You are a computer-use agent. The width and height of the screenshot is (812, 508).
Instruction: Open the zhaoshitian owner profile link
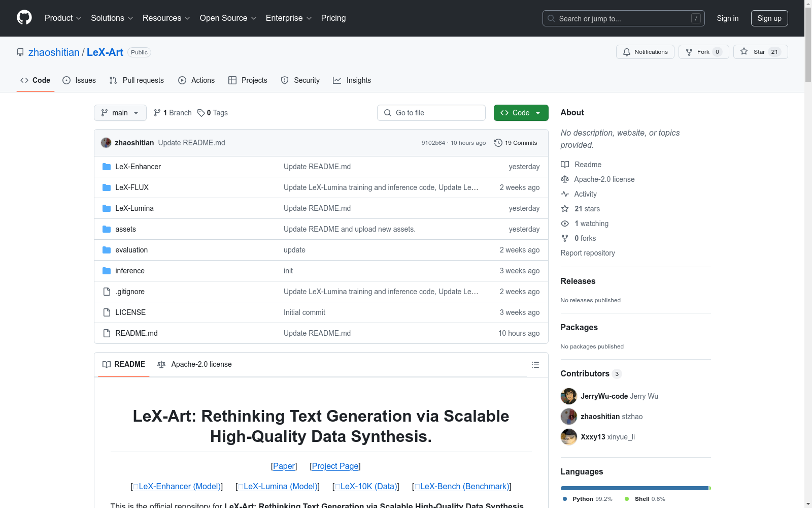pos(54,52)
